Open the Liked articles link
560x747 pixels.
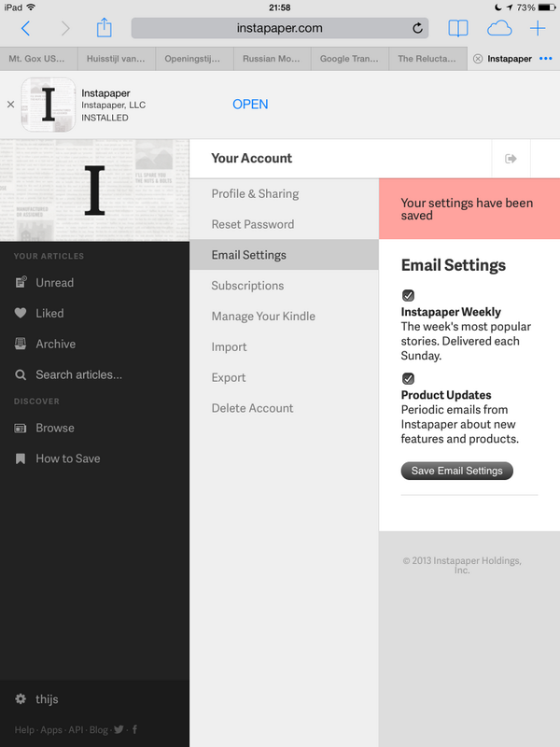[x=49, y=314]
